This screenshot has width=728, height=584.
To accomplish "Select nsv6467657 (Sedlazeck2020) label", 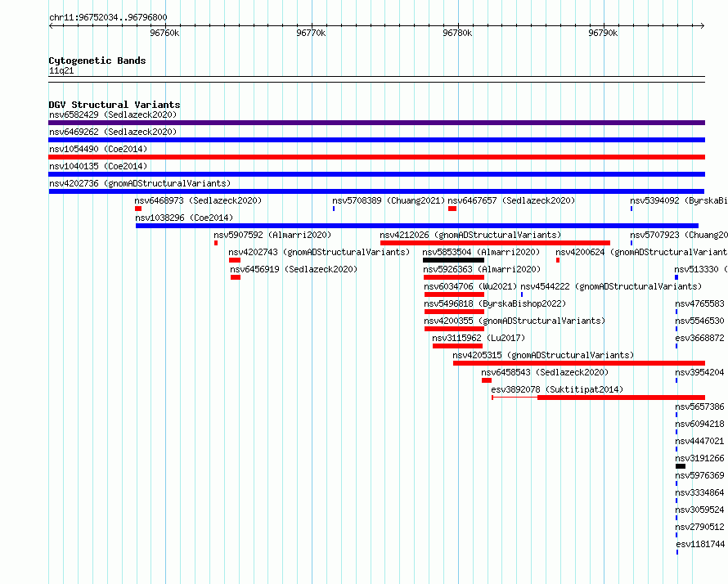I will click(511, 200).
